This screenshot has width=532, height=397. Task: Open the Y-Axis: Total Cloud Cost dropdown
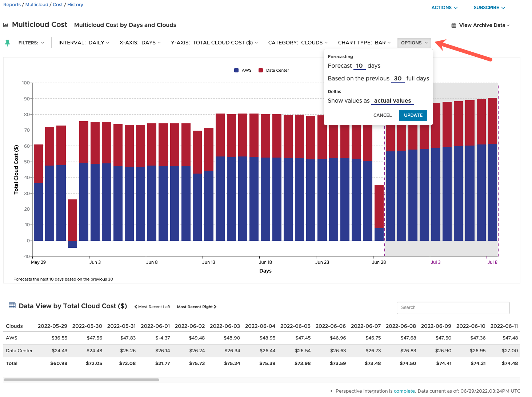click(x=214, y=43)
